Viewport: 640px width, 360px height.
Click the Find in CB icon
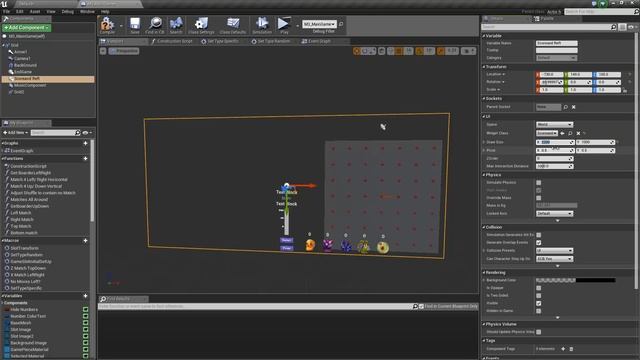click(155, 25)
